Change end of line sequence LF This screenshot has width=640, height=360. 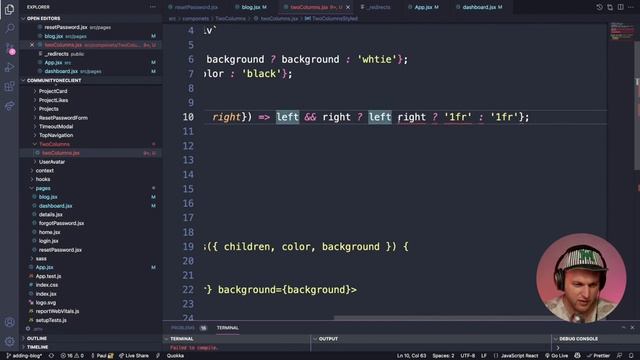click(x=484, y=356)
